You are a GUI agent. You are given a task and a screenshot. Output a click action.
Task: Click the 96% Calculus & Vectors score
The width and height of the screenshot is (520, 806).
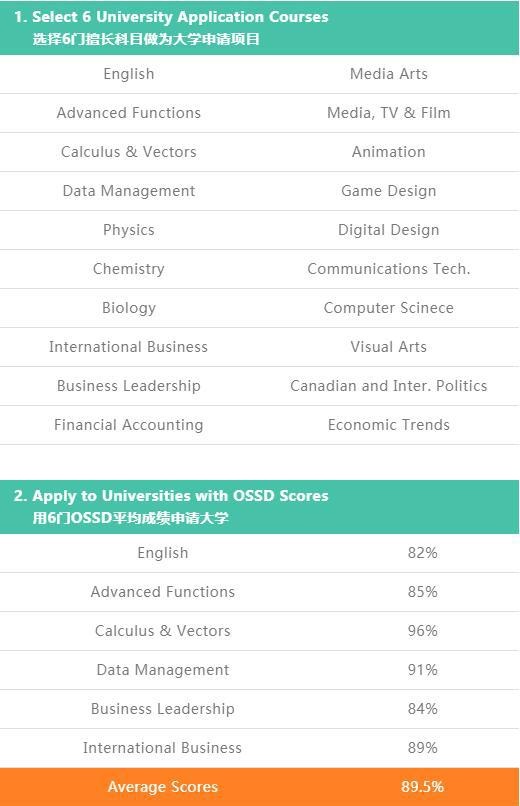point(422,631)
